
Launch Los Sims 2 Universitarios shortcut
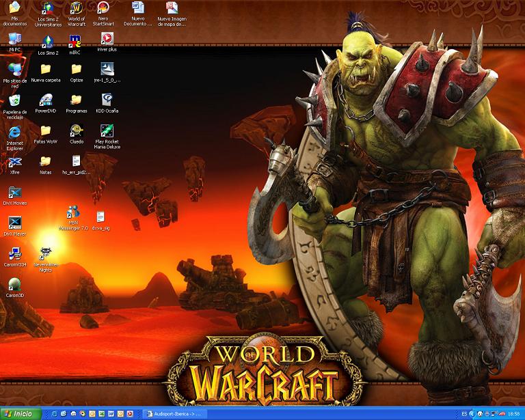pos(49,14)
